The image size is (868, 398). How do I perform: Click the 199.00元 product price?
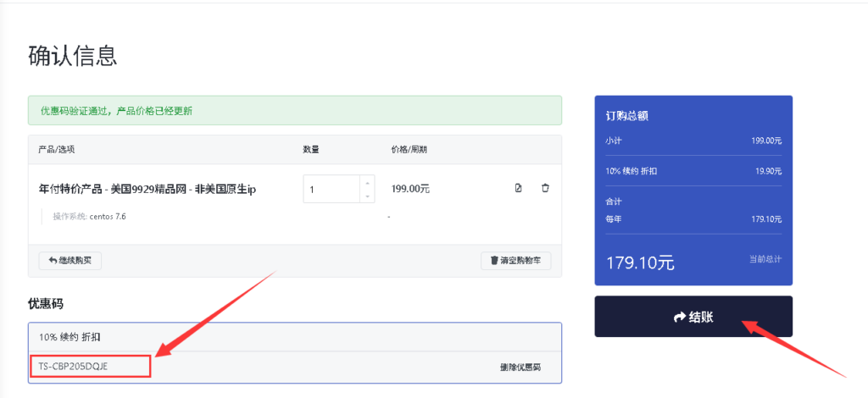tap(410, 190)
